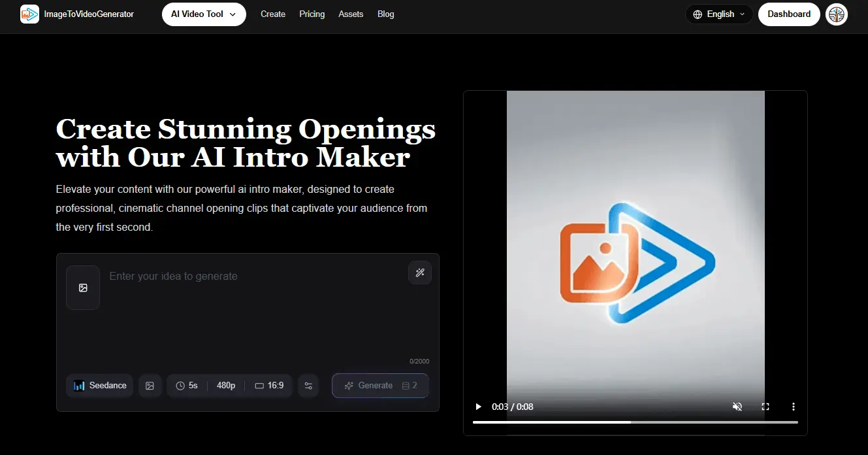Open the AI Video Tool dropdown

pos(204,14)
